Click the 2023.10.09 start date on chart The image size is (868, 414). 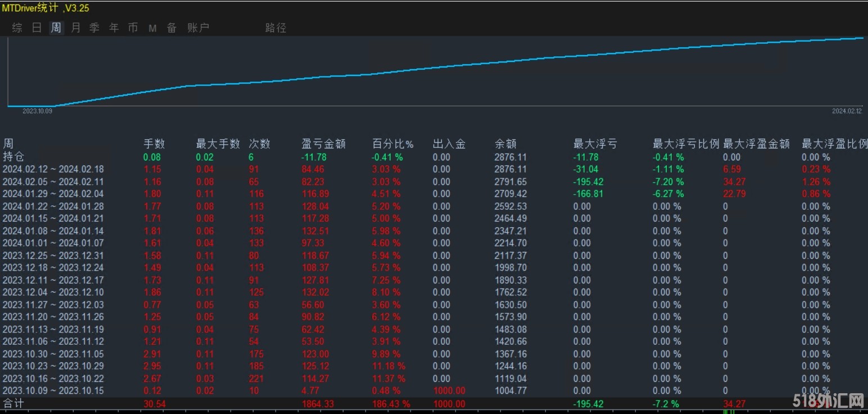[37, 111]
